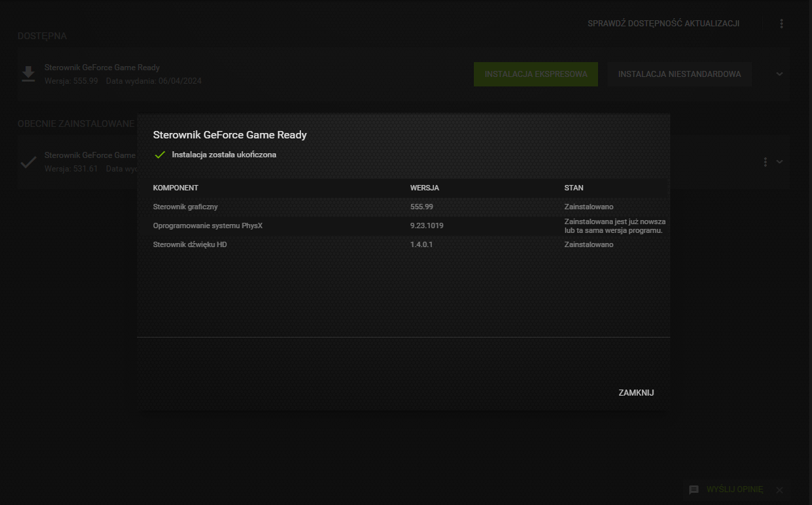The height and width of the screenshot is (505, 812).
Task: Click KOMPONENT column header
Action: (175, 188)
